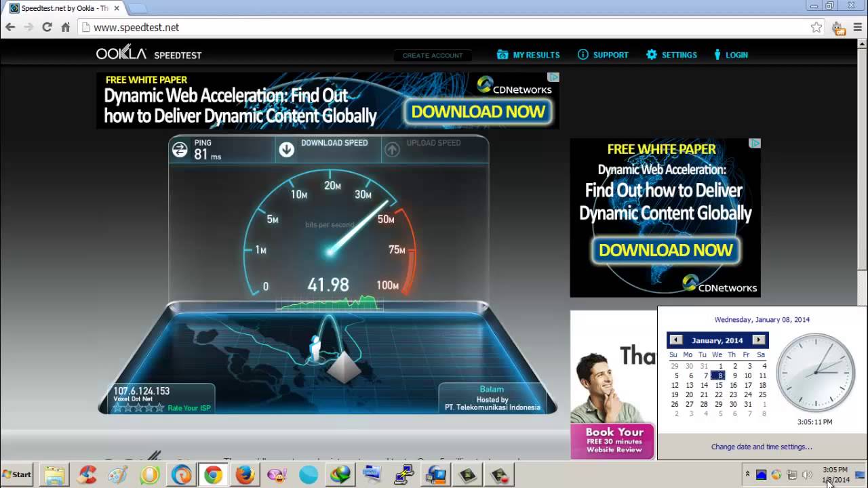The image size is (868, 488).
Task: Launch CCleaner from the taskbar
Action: (87, 475)
